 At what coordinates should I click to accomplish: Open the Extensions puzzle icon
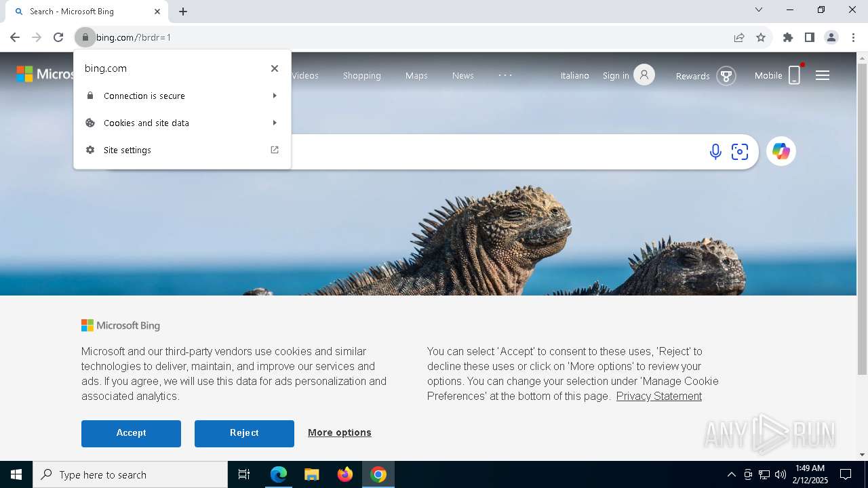(788, 37)
